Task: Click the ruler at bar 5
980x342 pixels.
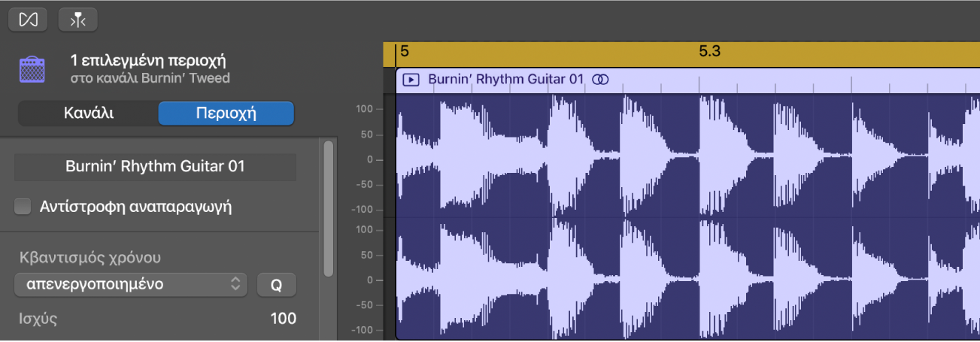Action: [405, 52]
